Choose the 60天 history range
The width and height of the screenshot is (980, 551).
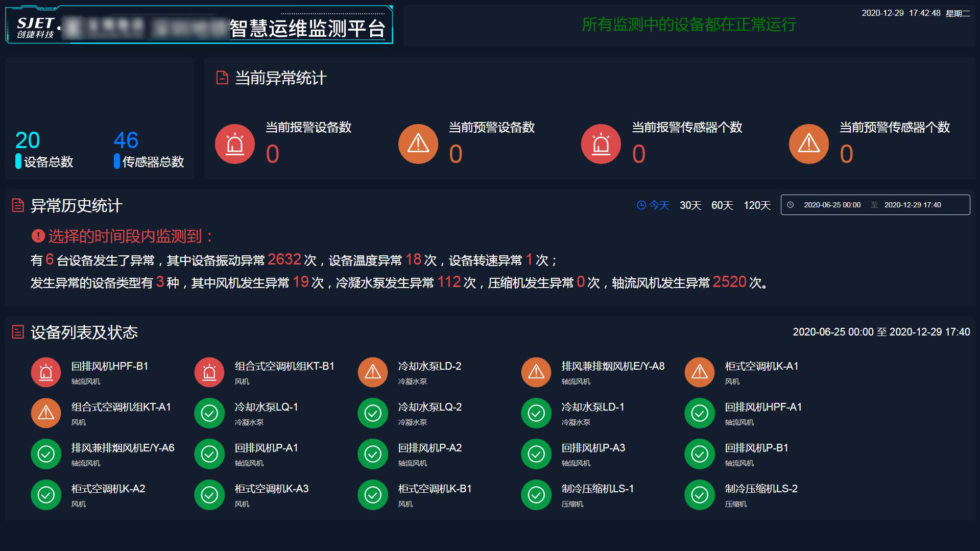(722, 205)
